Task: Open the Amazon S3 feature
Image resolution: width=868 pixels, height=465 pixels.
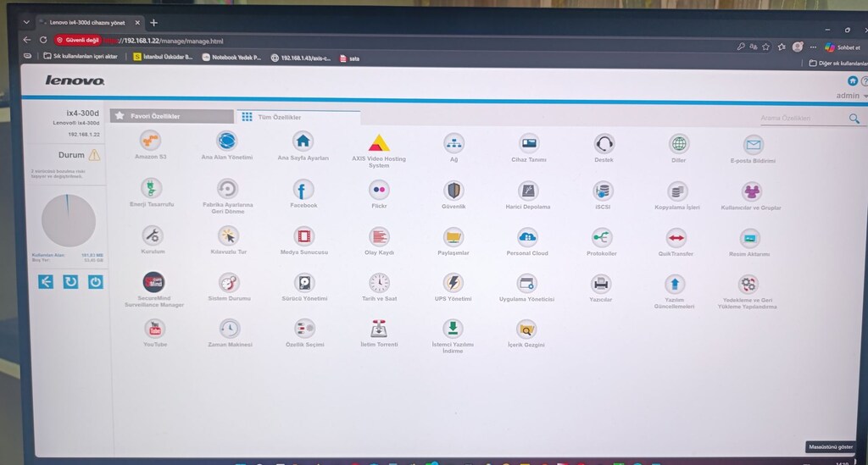Action: click(x=151, y=141)
